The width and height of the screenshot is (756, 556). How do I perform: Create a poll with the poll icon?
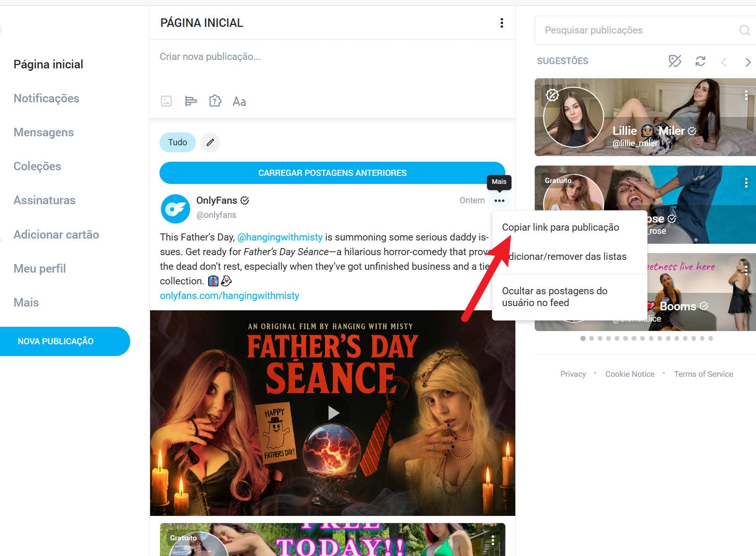click(191, 101)
